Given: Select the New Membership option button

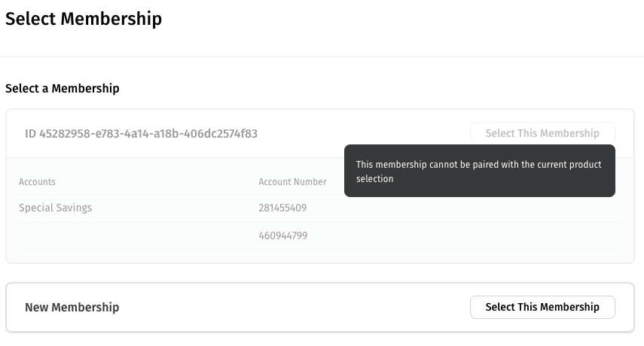Looking at the screenshot, I should [x=542, y=307].
